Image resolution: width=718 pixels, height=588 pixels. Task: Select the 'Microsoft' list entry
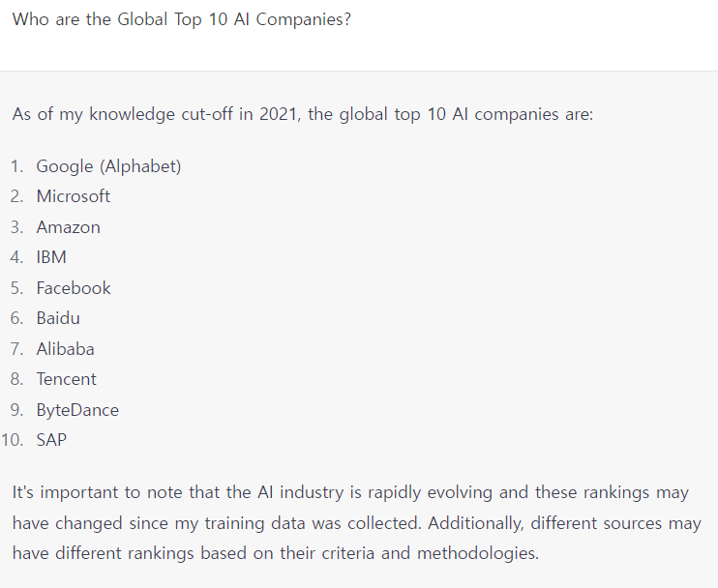click(x=74, y=196)
